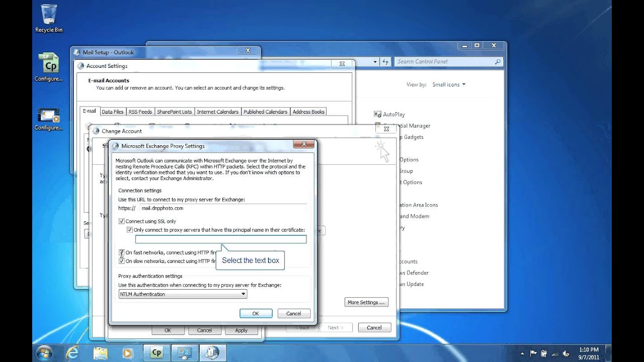
Task: Switch to Adobe Captivate in the taskbar
Action: tap(156, 353)
